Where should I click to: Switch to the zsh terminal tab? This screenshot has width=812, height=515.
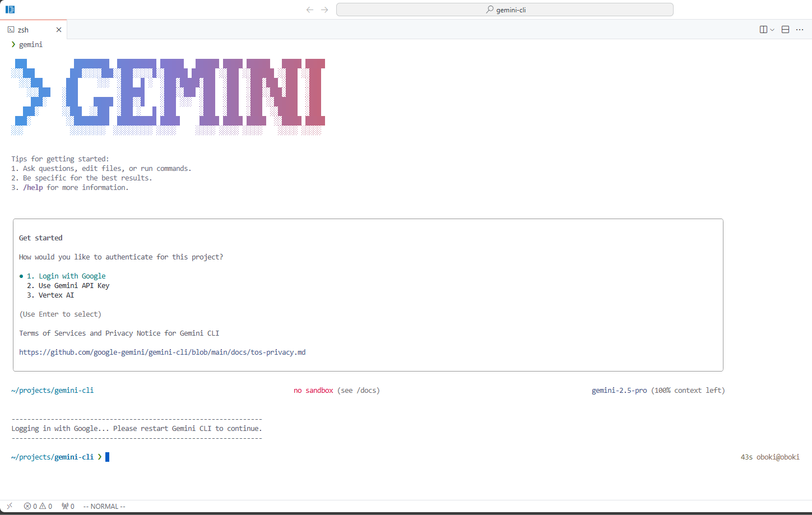(23, 30)
